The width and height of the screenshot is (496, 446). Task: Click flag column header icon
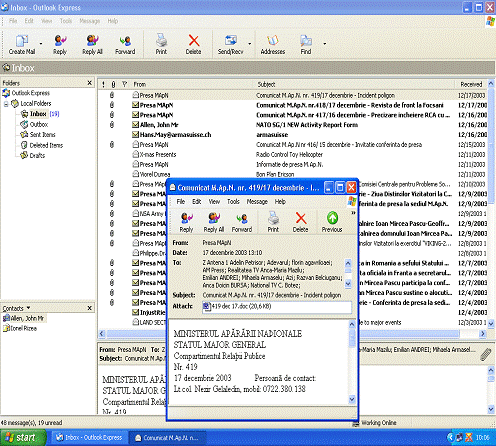[124, 84]
